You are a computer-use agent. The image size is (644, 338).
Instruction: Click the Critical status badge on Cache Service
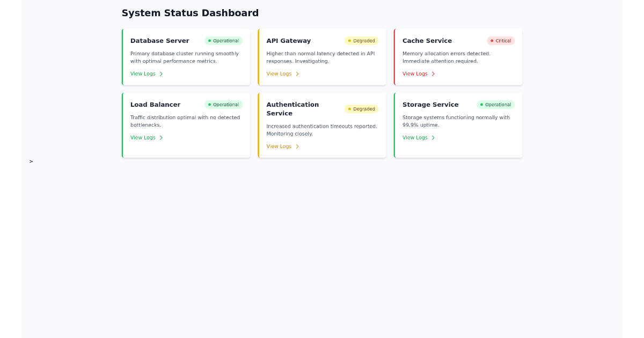tap(500, 41)
